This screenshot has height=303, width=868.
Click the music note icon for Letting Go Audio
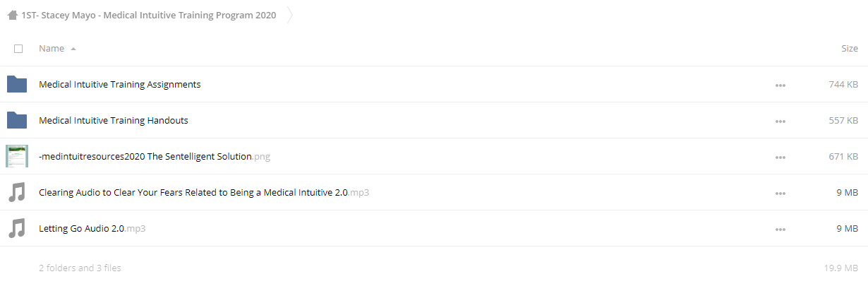(x=17, y=228)
